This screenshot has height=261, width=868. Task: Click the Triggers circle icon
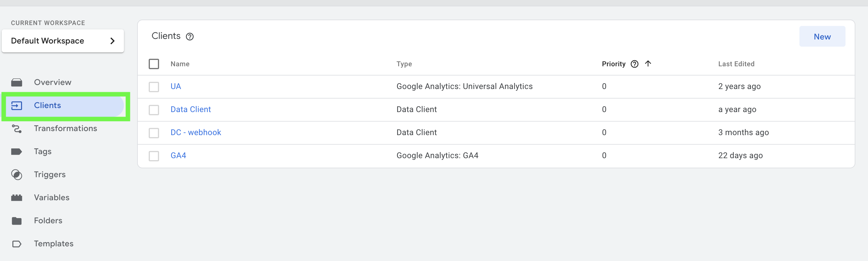pyautogui.click(x=16, y=175)
